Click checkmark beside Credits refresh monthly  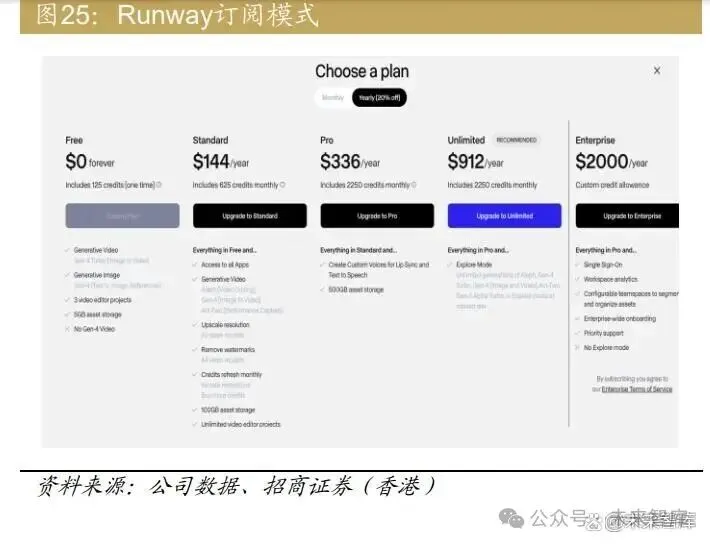click(195, 374)
